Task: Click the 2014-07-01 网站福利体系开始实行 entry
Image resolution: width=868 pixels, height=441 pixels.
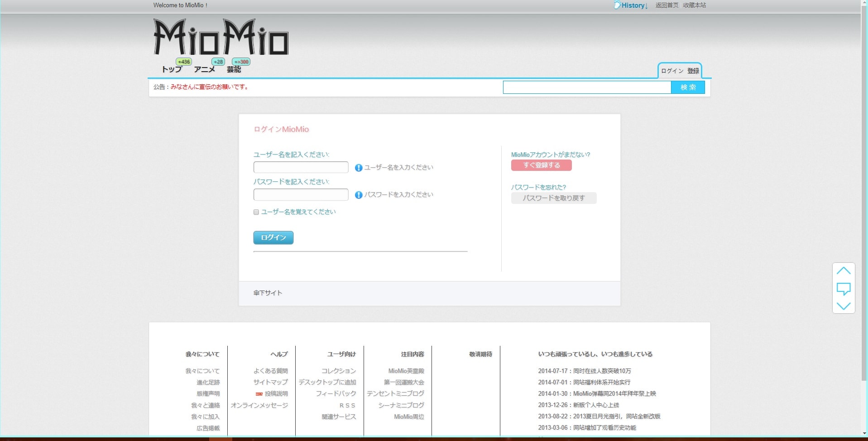Action: (x=584, y=383)
